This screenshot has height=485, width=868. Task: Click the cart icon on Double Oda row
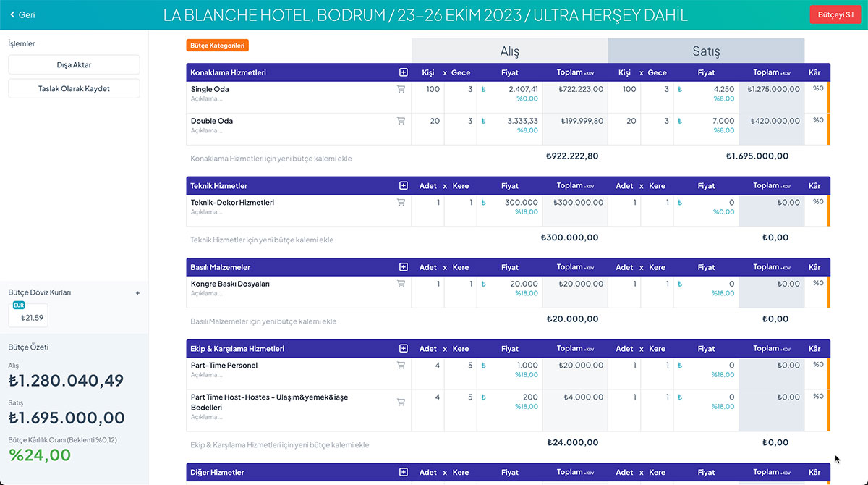401,122
